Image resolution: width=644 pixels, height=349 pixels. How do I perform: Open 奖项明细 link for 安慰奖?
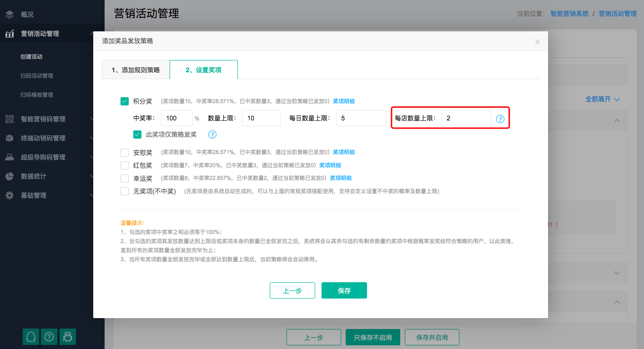[344, 152]
